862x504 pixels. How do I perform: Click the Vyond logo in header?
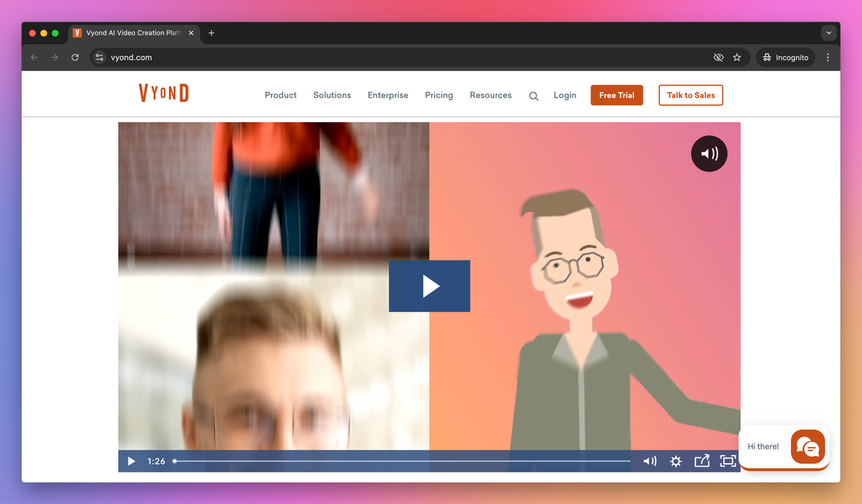(164, 93)
